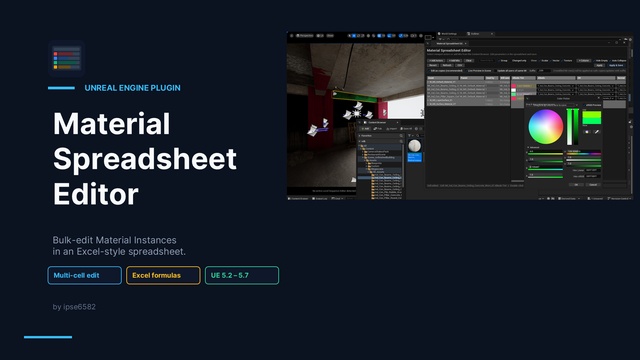The image size is (640, 360).
Task: Click Cancel in the Color Picker dialog
Action: [x=593, y=184]
